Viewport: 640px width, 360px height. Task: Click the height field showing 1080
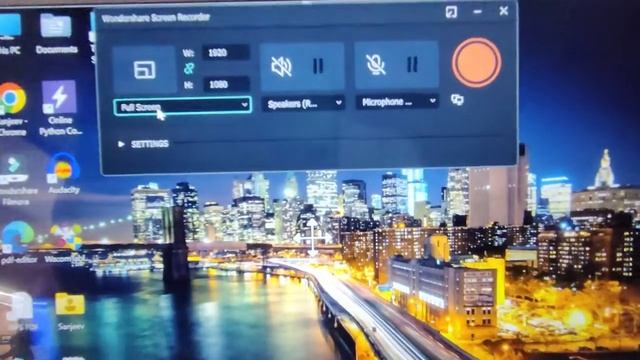pos(227,84)
